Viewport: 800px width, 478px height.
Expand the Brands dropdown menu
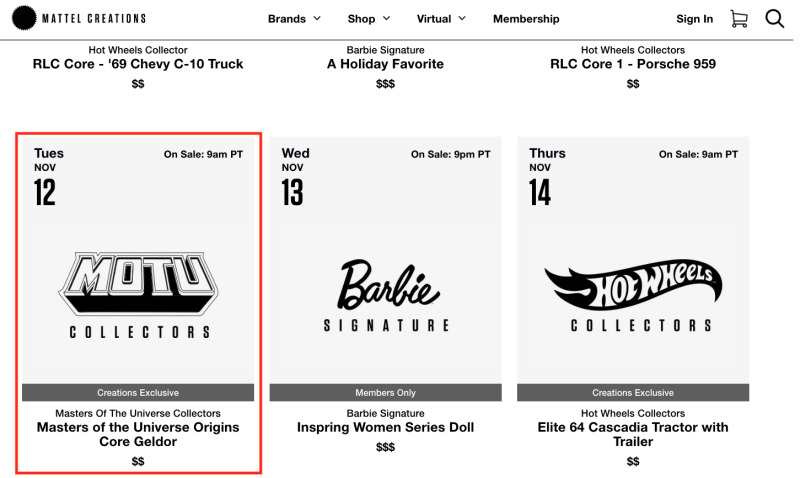[x=294, y=19]
